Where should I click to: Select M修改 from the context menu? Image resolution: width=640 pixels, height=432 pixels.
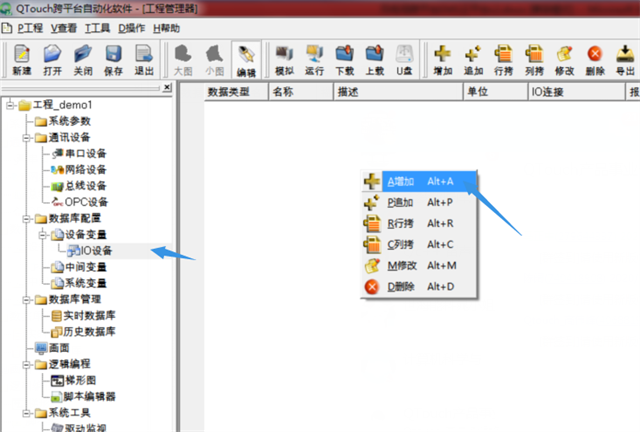click(x=420, y=265)
